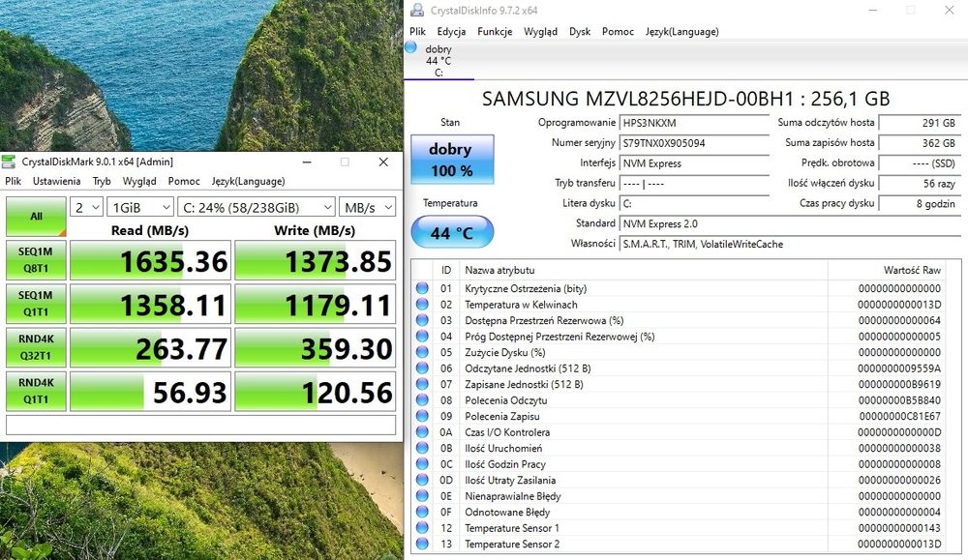Click status circle for attribute 01 Krytyczne Ostrzeżenia

pos(422,288)
